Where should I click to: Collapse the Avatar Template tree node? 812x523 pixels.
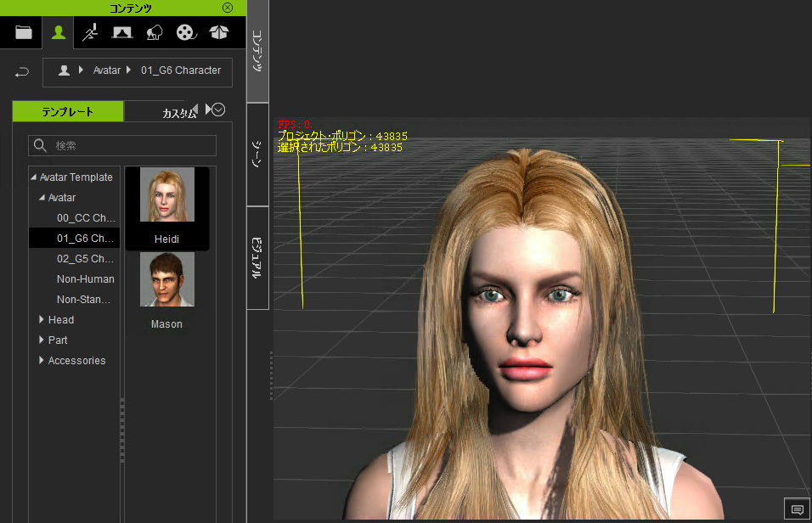point(34,177)
